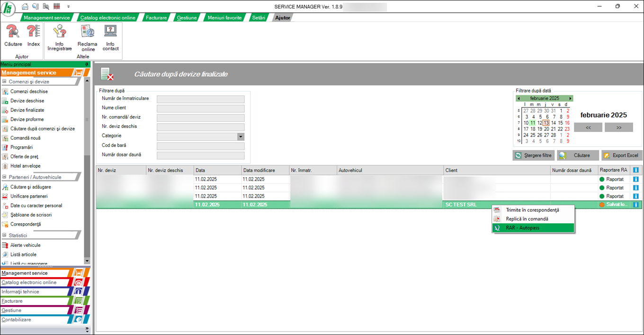
Task: Open Hotel anvelope from the sidebar
Action: pyautogui.click(x=25, y=166)
